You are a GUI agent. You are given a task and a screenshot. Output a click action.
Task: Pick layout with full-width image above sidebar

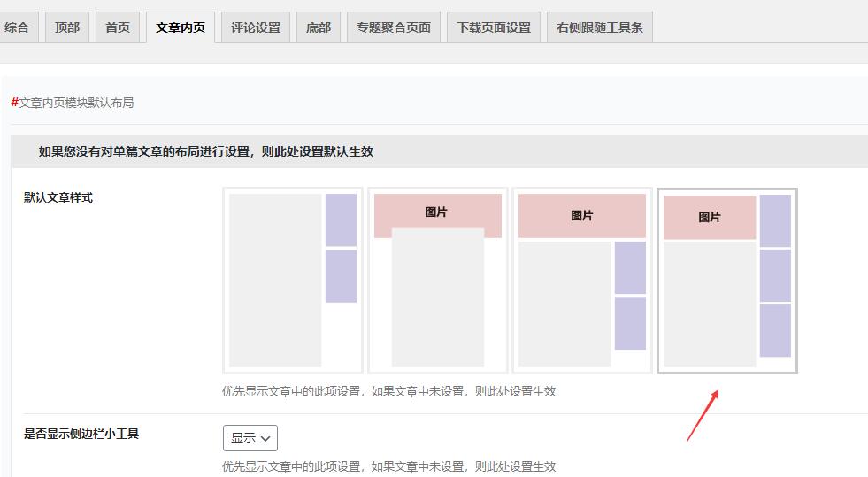(581, 280)
